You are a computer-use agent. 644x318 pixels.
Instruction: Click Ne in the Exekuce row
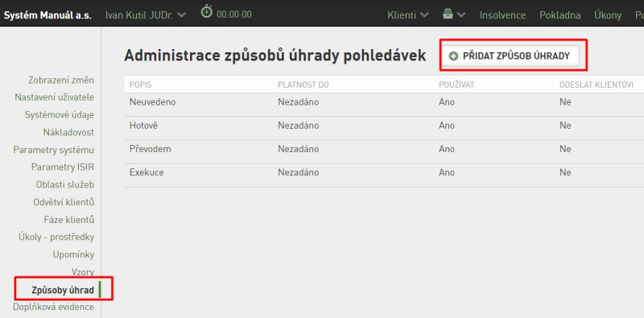click(565, 172)
